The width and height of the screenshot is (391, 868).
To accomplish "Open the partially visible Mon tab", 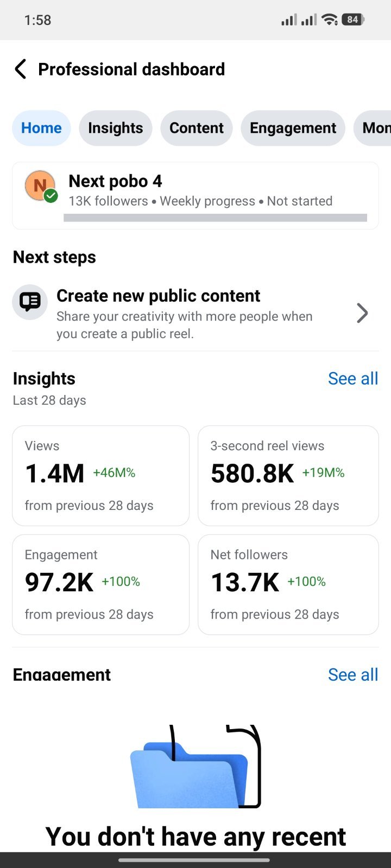I will tap(373, 128).
